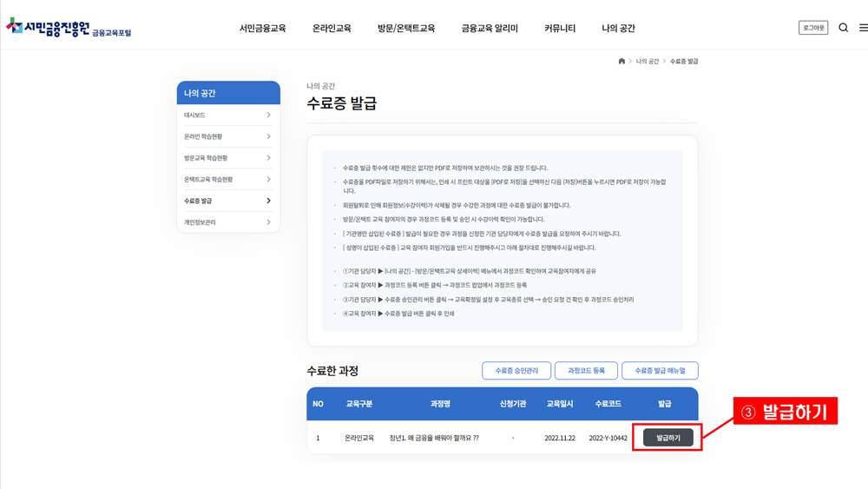Click the 온라인교육 cell in the table

point(358,438)
